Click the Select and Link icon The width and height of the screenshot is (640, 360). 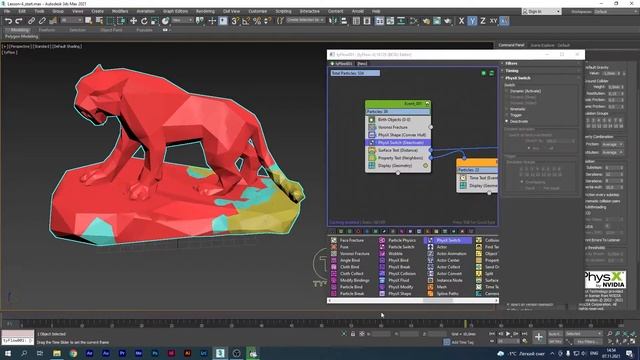pyautogui.click(x=31, y=20)
